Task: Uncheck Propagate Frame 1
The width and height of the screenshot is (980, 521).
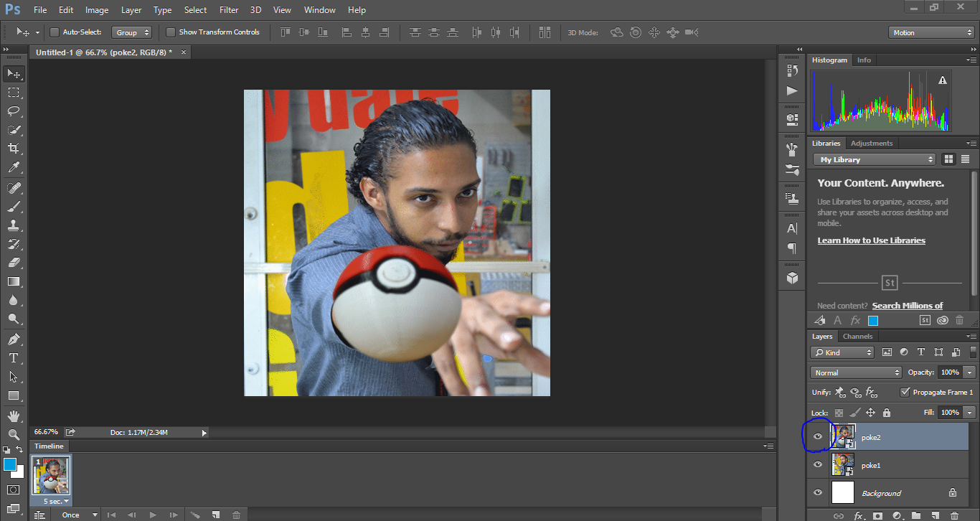Action: click(x=905, y=392)
